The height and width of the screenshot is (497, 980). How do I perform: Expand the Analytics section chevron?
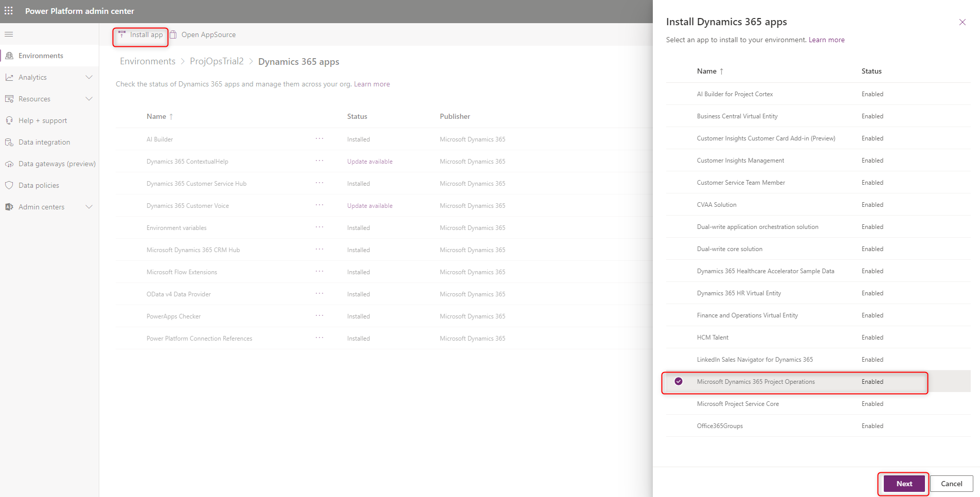point(89,77)
